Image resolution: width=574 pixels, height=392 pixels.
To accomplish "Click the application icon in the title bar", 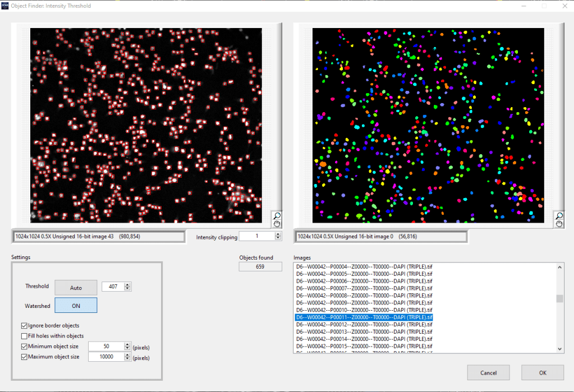I will [5, 6].
